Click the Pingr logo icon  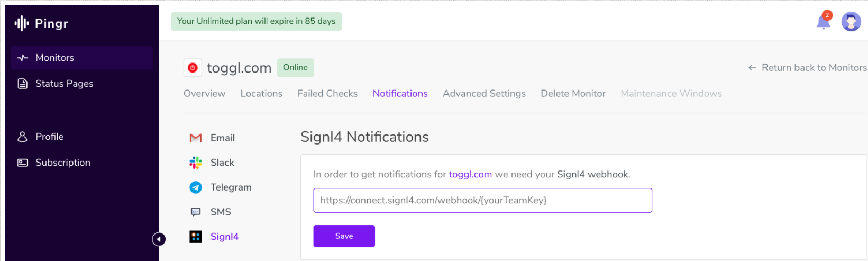21,23
